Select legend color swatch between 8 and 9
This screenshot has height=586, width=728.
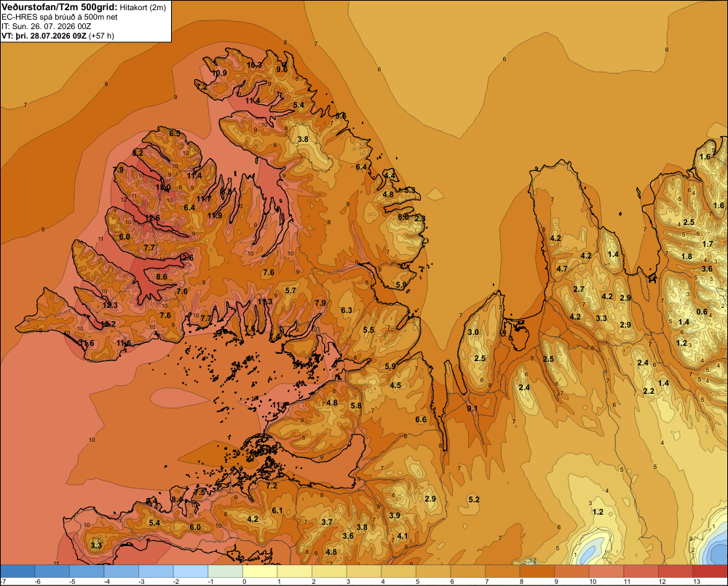click(x=537, y=571)
